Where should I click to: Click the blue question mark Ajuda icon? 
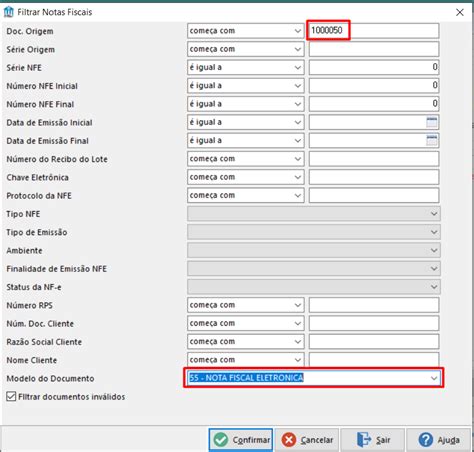pos(426,440)
